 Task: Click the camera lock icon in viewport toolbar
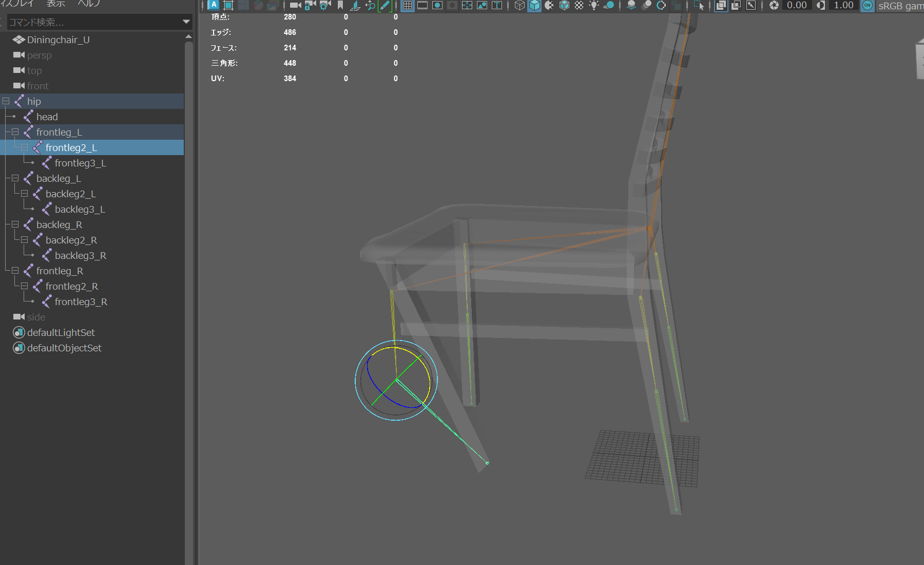click(310, 5)
